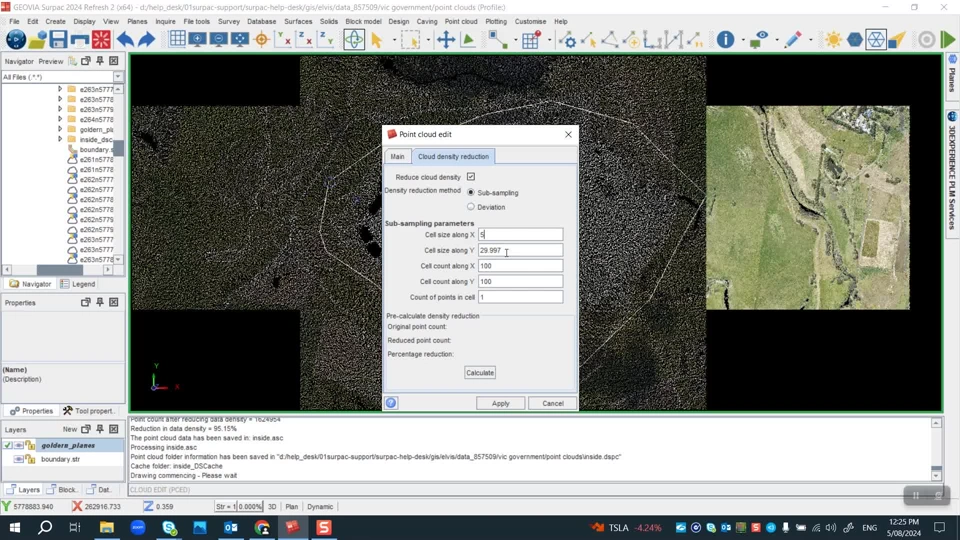The height and width of the screenshot is (540, 960).
Task: Click the Undo arrow icon
Action: coord(125,40)
